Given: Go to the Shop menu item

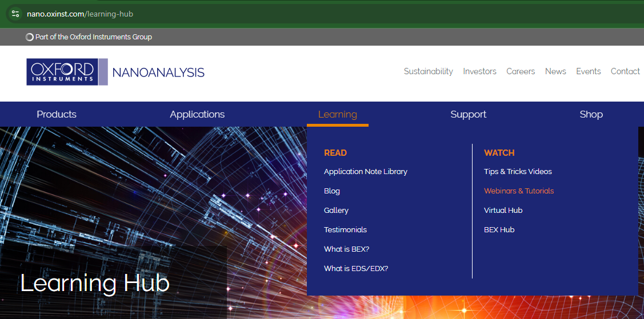Looking at the screenshot, I should click(591, 114).
